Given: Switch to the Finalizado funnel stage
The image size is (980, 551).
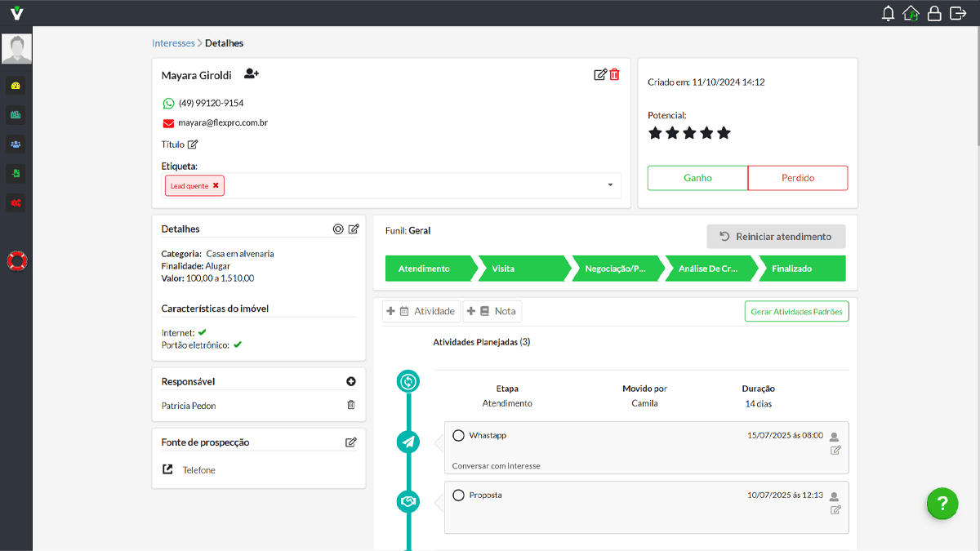Looking at the screenshot, I should tap(801, 268).
